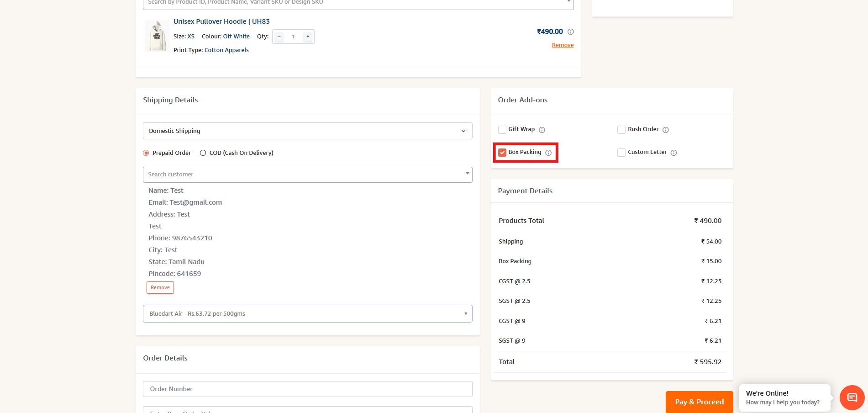This screenshot has height=413, width=868.
Task: Enable the Custom Letter checkbox
Action: 621,153
